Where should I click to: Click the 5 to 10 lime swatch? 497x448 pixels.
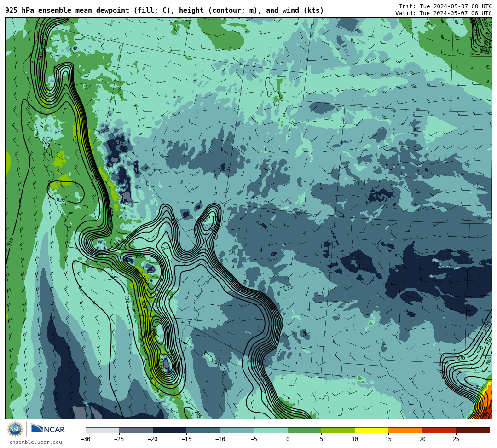(x=338, y=430)
